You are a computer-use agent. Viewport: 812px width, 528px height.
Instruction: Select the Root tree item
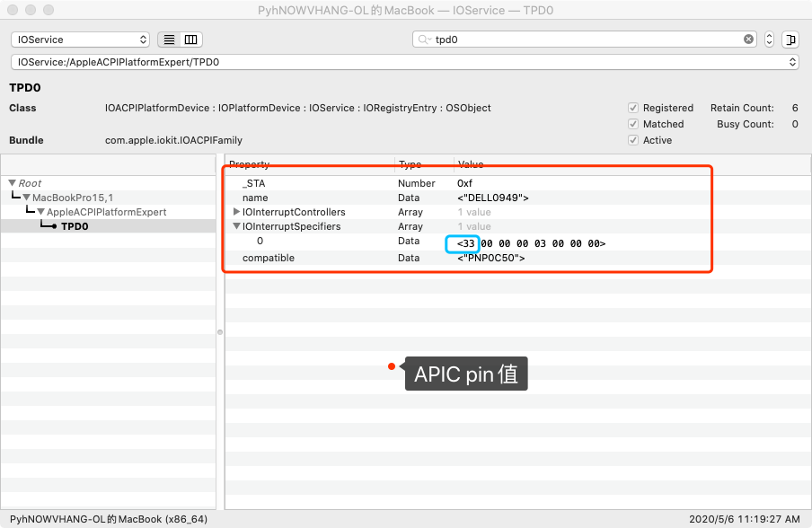tap(30, 182)
